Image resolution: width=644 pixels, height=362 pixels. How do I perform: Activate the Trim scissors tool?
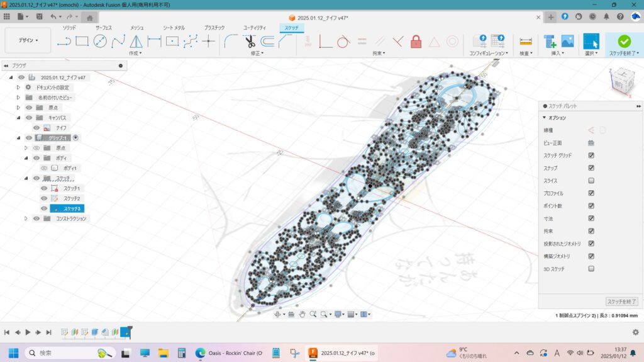click(250, 42)
